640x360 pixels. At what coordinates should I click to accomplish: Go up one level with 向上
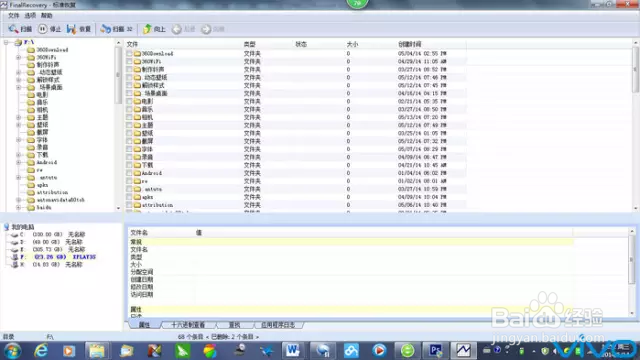click(154, 29)
